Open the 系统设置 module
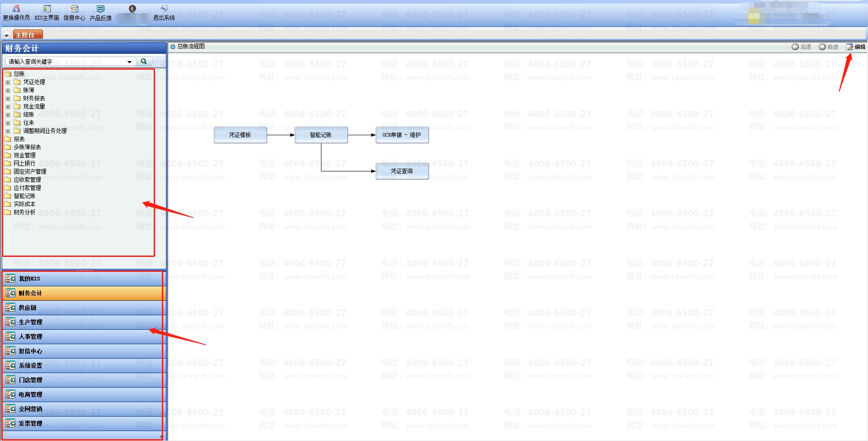 pos(84,365)
